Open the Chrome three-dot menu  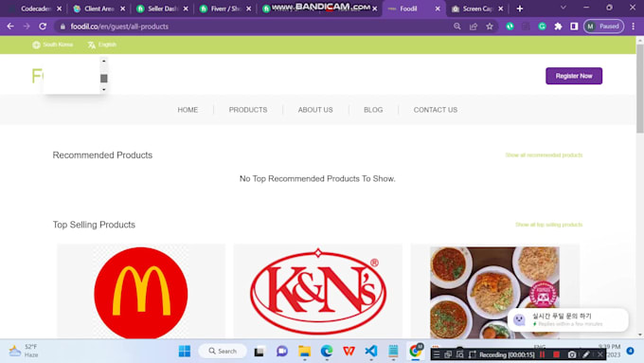634,27
